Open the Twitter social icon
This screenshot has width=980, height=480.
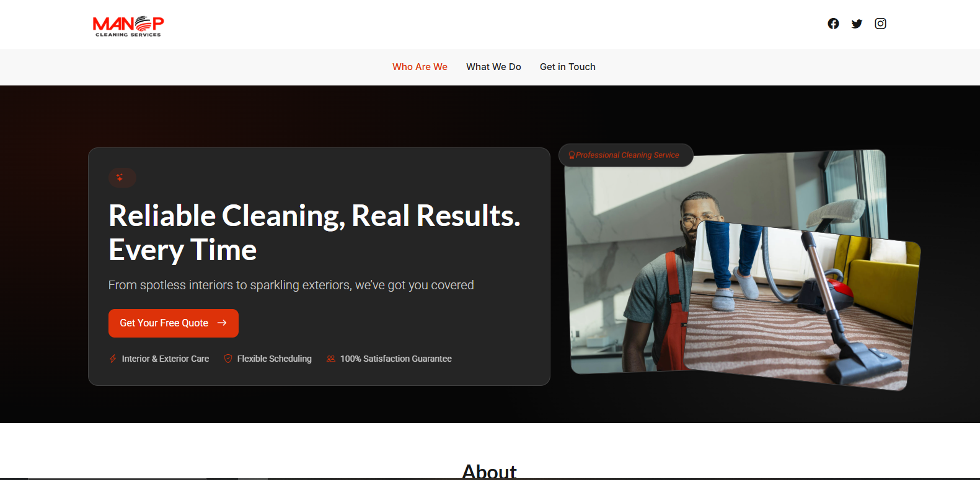coord(857,24)
